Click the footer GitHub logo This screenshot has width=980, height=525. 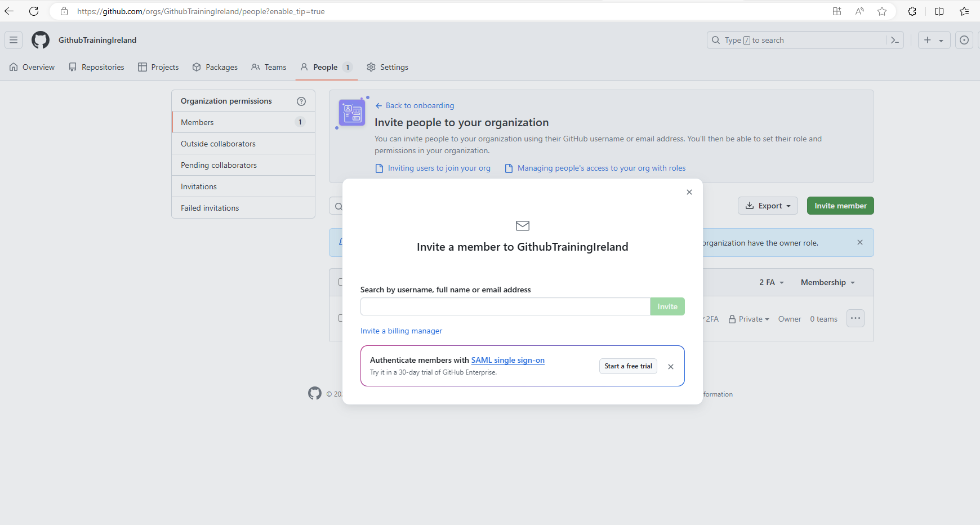coord(315,393)
